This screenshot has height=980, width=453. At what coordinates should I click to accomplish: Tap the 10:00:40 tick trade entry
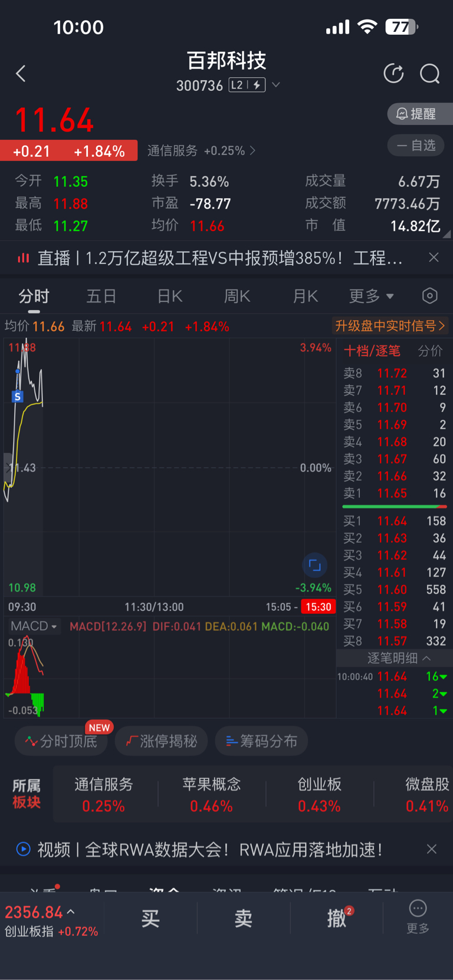coord(392,676)
